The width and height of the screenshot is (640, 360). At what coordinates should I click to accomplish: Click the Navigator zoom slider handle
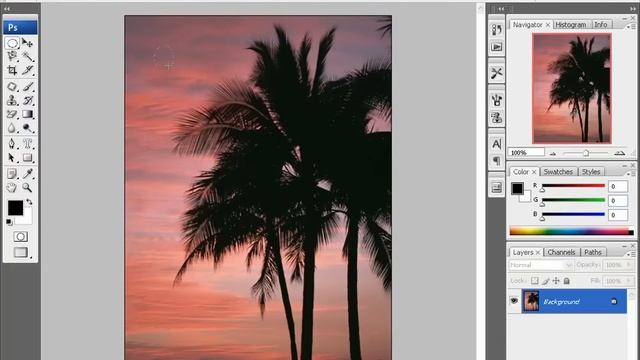(586, 153)
